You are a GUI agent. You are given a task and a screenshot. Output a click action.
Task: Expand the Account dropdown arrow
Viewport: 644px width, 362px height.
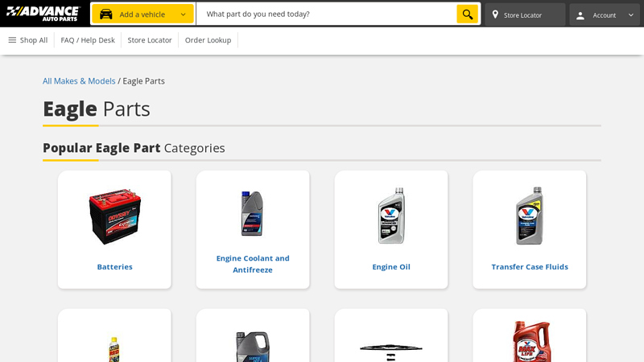[631, 15]
